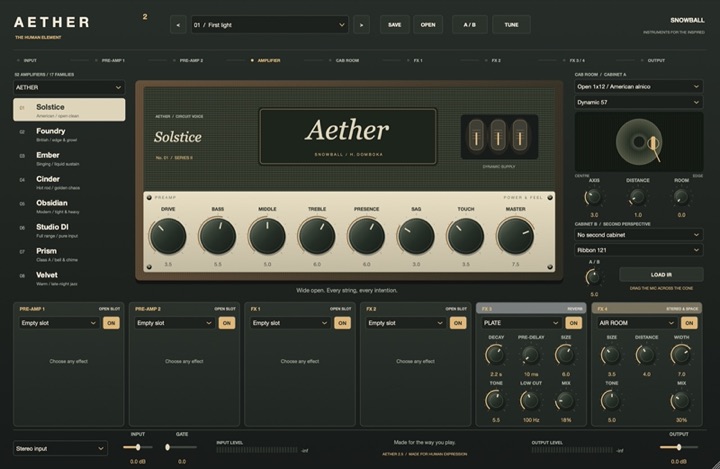Click the LOAD IR button

661,275
